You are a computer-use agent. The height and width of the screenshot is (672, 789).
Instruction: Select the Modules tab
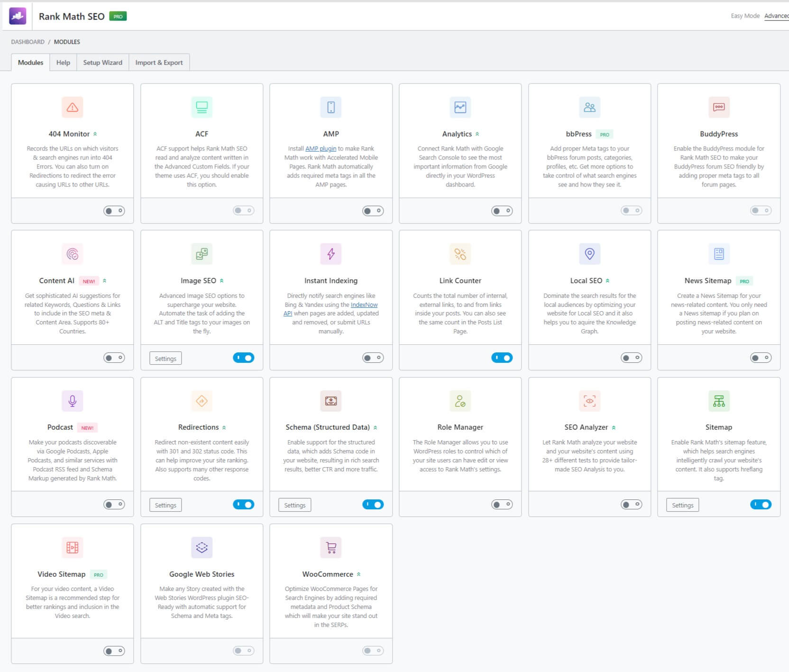[30, 63]
